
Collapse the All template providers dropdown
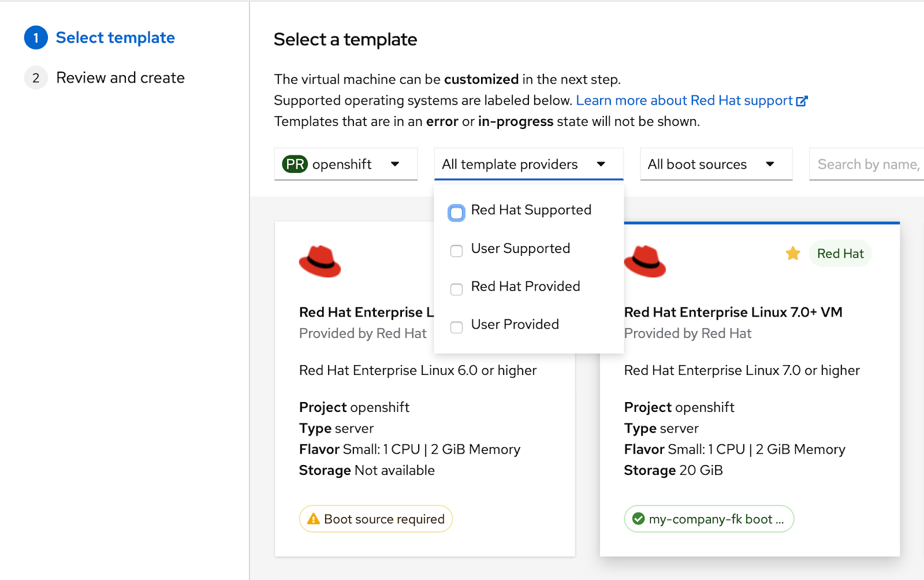(528, 165)
